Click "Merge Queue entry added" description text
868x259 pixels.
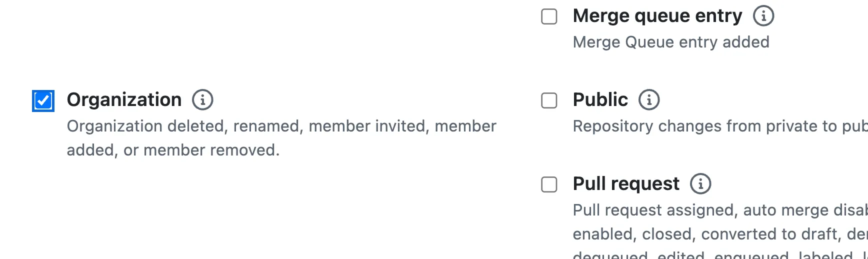click(x=670, y=42)
